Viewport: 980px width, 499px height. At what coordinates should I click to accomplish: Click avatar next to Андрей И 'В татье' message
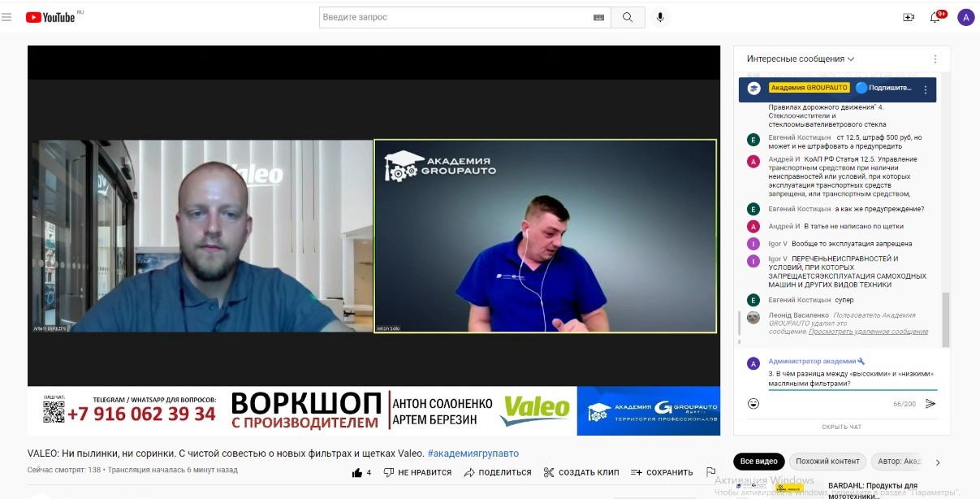753,227
